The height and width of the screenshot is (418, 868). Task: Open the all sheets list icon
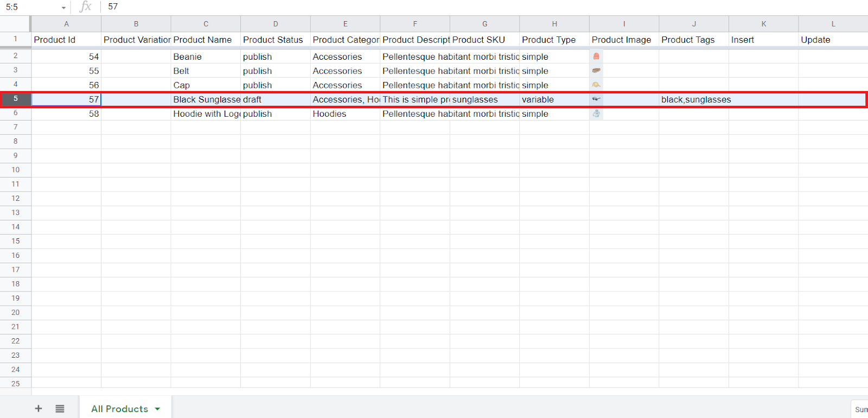[60, 408]
